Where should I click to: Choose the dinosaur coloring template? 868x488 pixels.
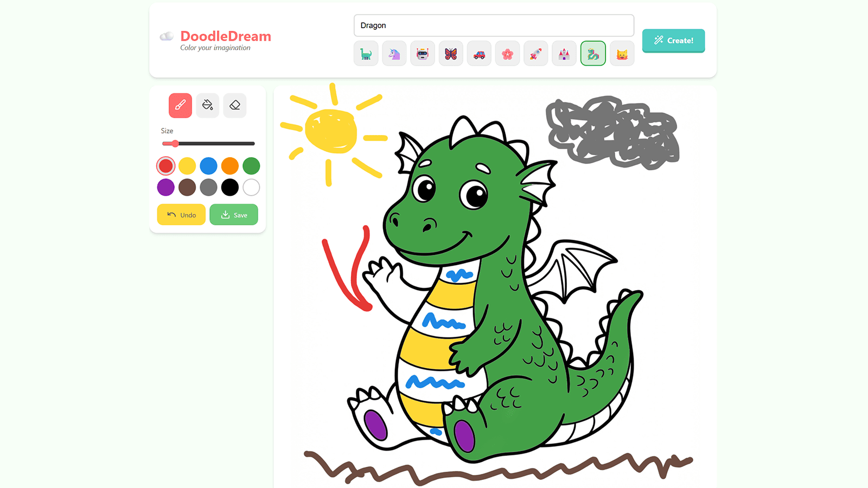[366, 53]
